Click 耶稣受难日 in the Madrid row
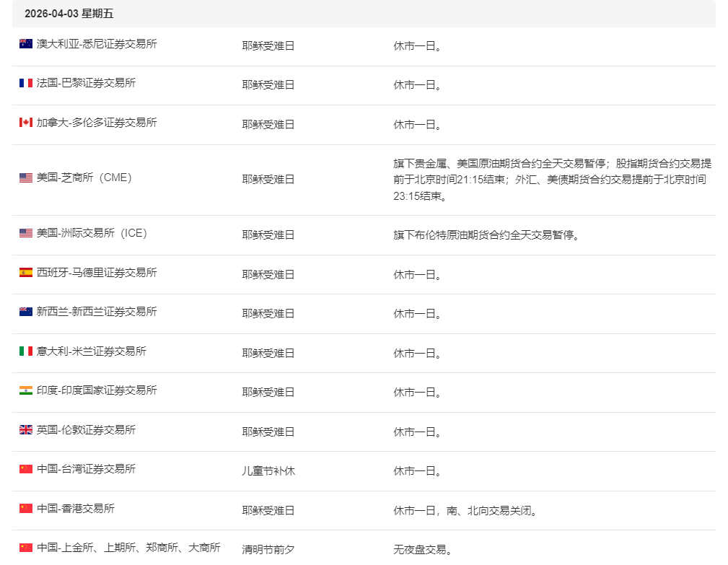The height and width of the screenshot is (565, 728). pyautogui.click(x=268, y=274)
